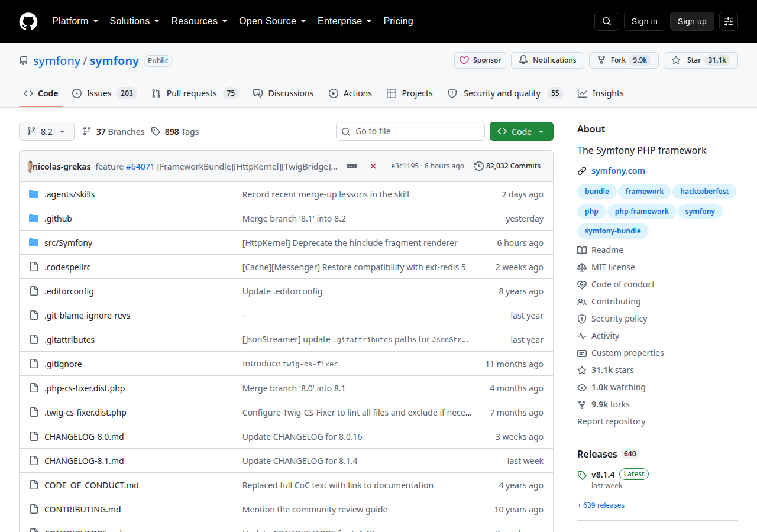This screenshot has width=757, height=532.
Task: Click the .agents/skills folder icon
Action: pos(34,194)
